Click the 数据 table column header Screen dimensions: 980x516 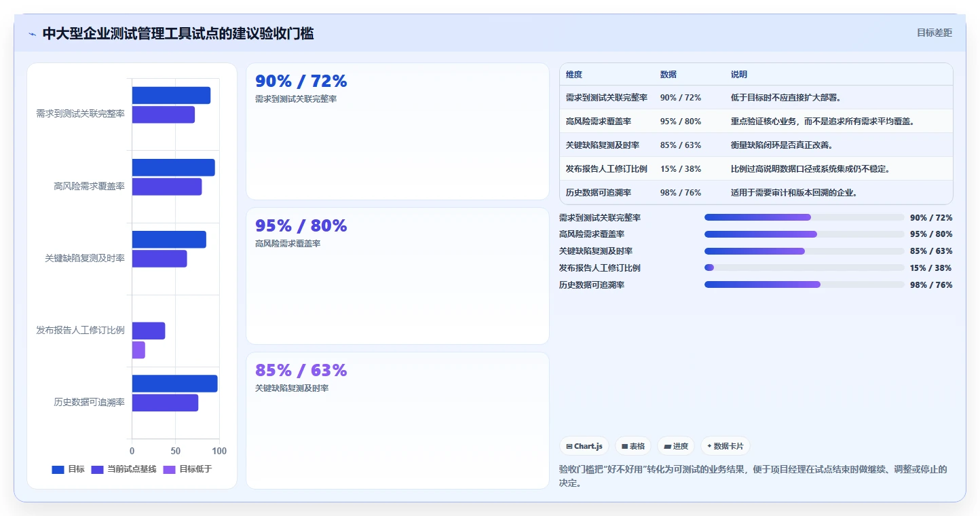coord(668,75)
